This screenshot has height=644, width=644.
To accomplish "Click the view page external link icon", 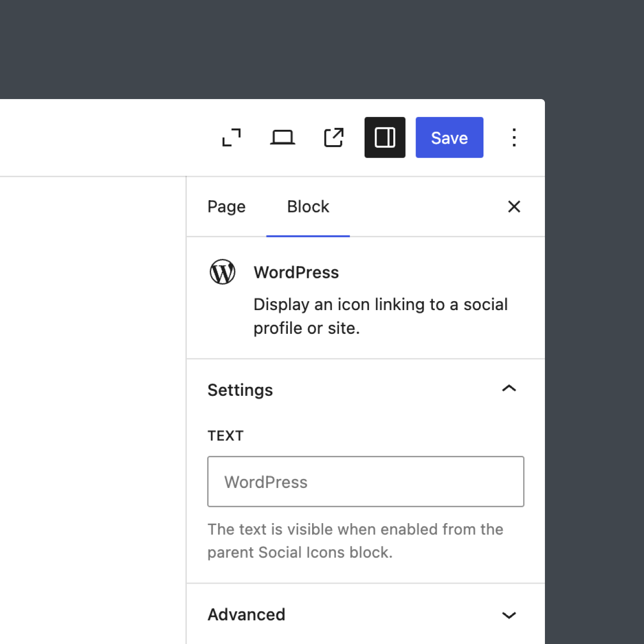I will pos(334,138).
